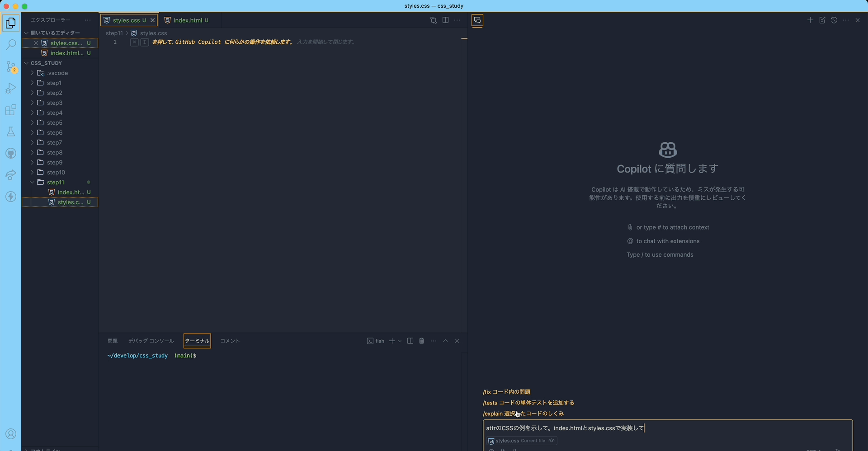Toggle the styles.css current file context eye
Viewport: 868px width, 451px height.
pos(552,441)
